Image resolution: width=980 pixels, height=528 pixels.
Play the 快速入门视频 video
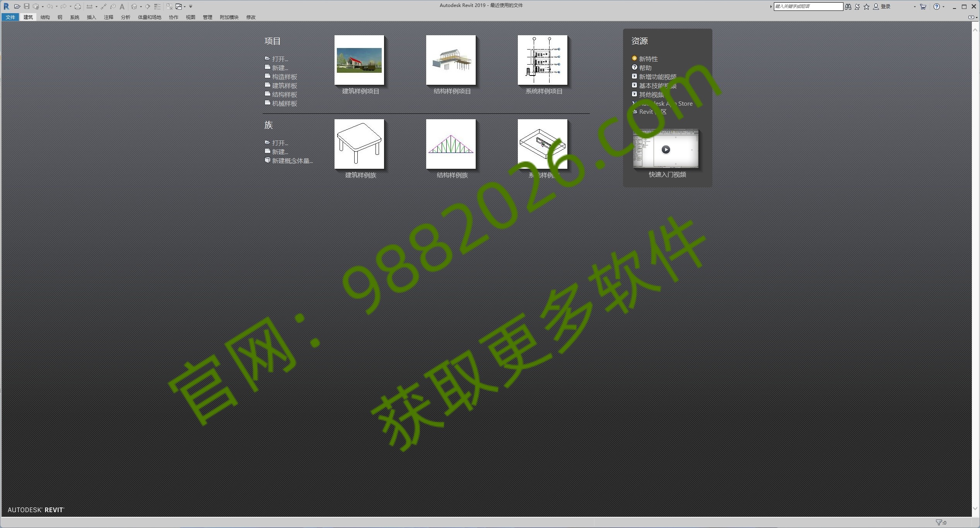coord(666,149)
